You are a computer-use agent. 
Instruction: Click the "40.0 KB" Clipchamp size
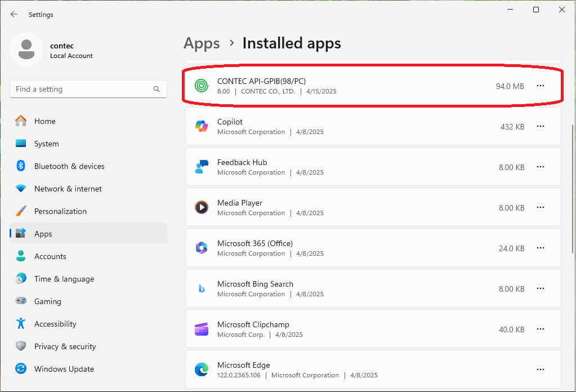point(511,329)
